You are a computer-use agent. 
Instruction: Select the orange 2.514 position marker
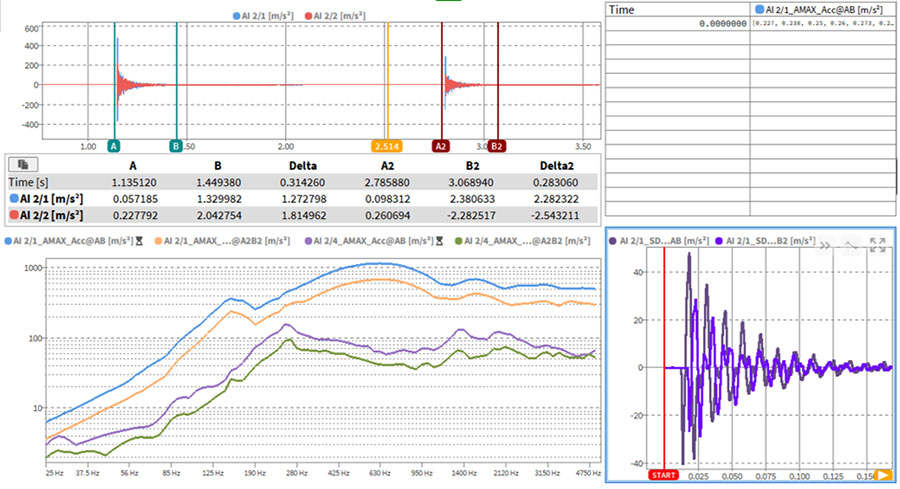point(386,146)
